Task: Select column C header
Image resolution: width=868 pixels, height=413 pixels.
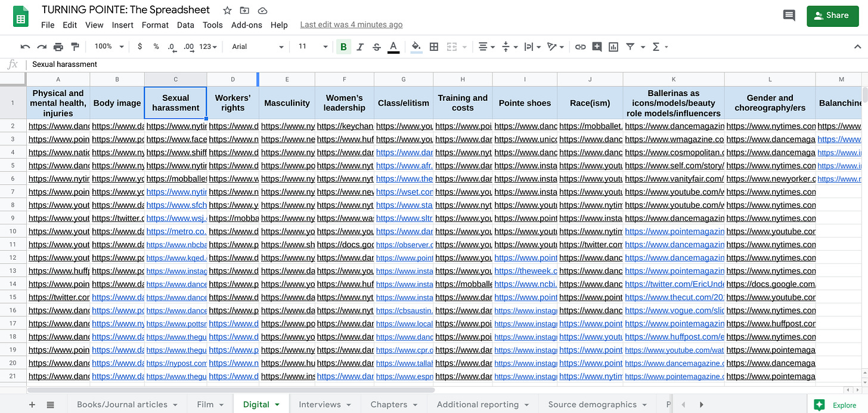Action: pos(175,79)
